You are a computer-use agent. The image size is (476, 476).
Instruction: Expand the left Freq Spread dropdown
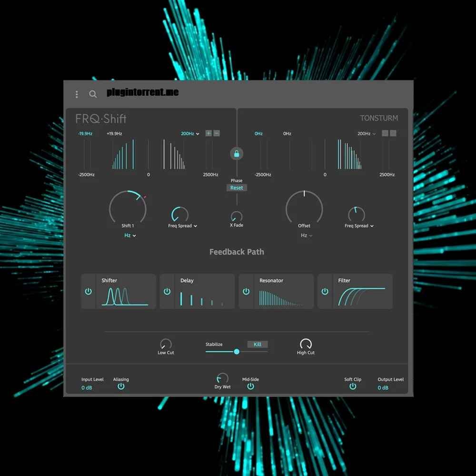[x=182, y=226]
